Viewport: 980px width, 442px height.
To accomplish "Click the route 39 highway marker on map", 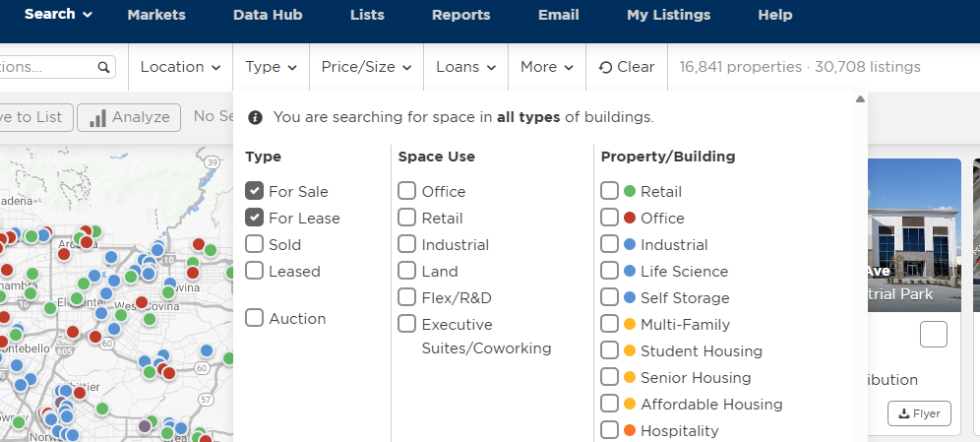I will tap(213, 162).
